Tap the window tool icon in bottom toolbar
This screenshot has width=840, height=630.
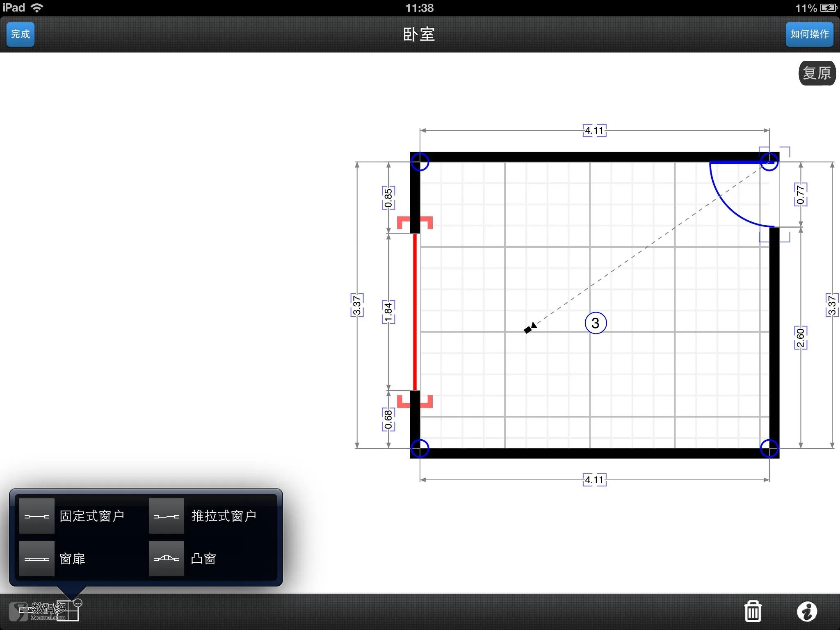coord(68,611)
